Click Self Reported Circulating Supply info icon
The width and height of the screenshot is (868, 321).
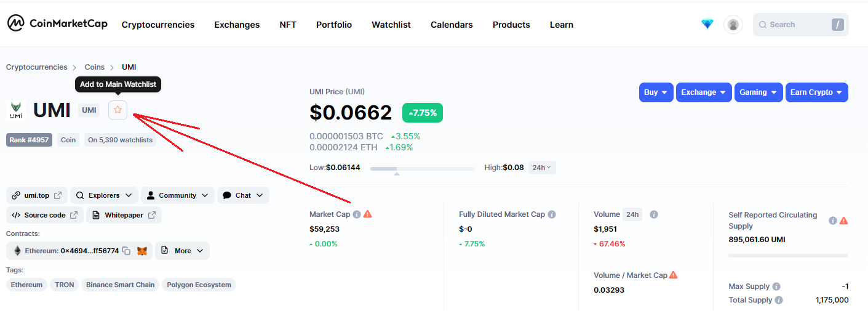tap(833, 221)
